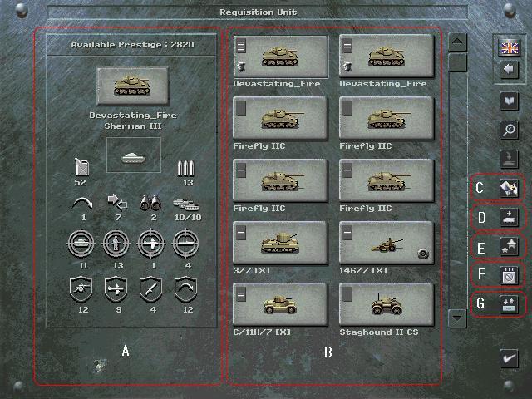Click the airplane crosshair air attack icon
The image size is (532, 399).
(x=151, y=244)
